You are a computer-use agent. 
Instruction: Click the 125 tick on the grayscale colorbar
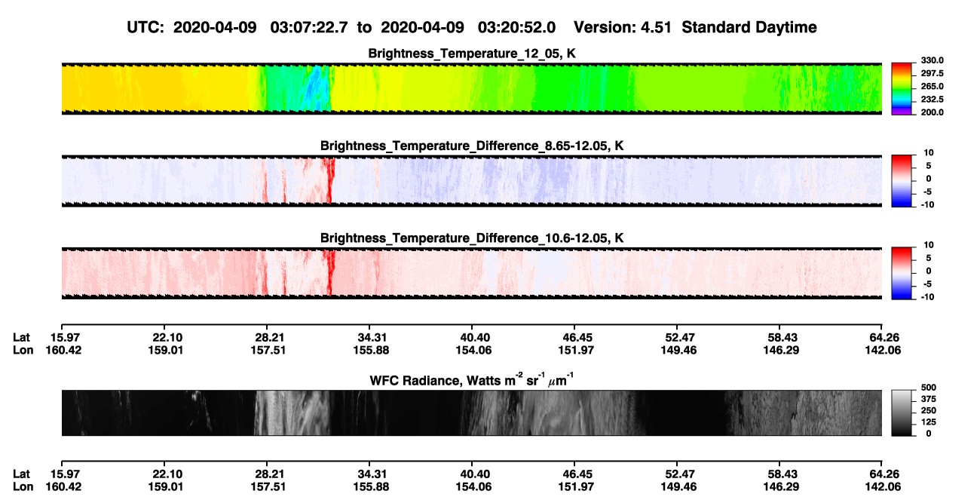pos(928,422)
